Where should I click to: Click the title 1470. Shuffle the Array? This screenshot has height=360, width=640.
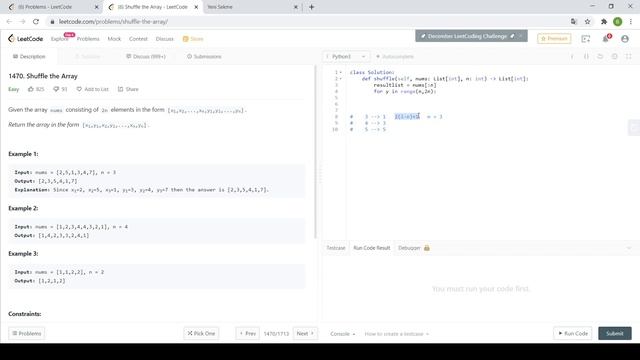point(43,76)
